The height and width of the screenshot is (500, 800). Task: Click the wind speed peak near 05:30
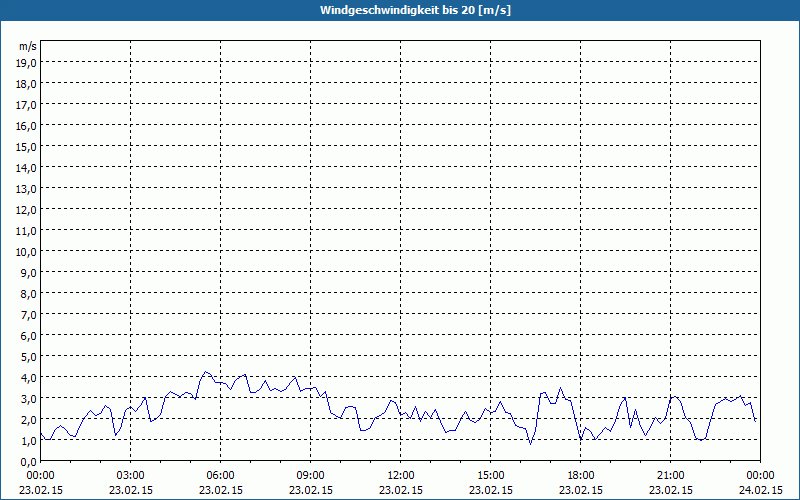coord(206,371)
